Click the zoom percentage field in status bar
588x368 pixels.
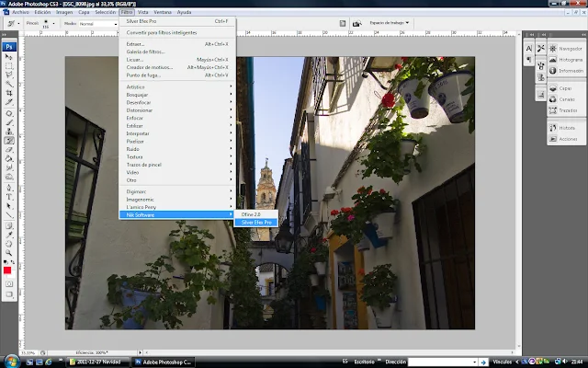28,353
